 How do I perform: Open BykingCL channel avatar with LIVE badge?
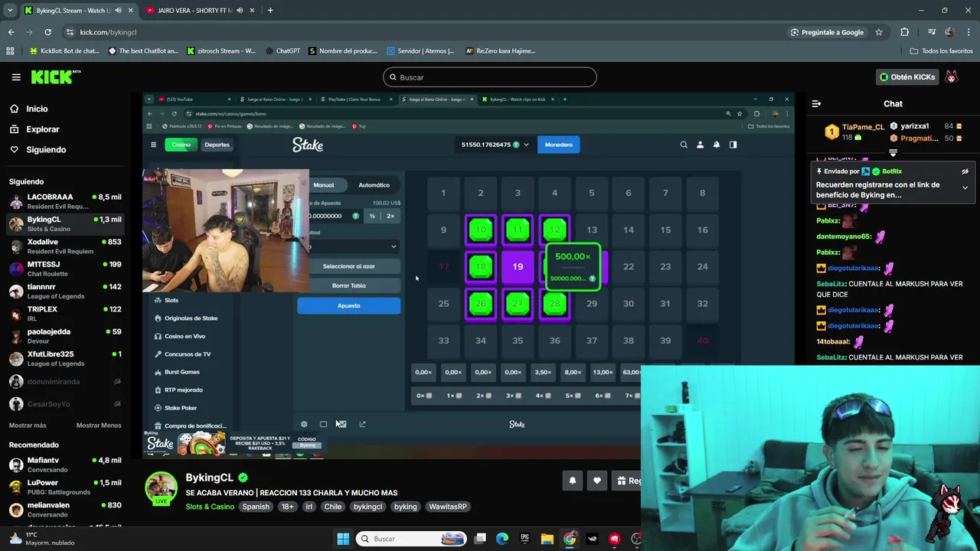pyautogui.click(x=162, y=489)
